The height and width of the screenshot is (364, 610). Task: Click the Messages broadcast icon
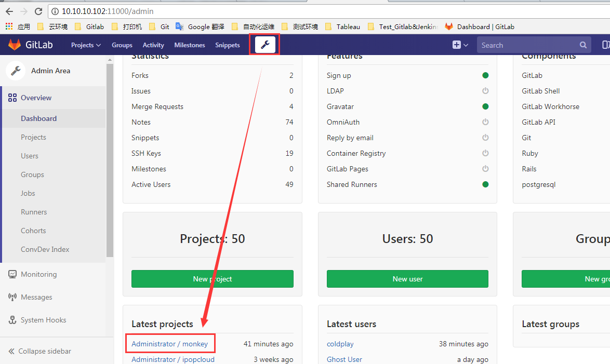click(x=12, y=297)
